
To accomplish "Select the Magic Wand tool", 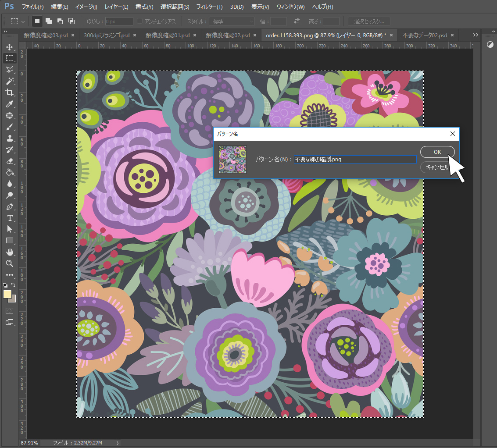I will 10,81.
